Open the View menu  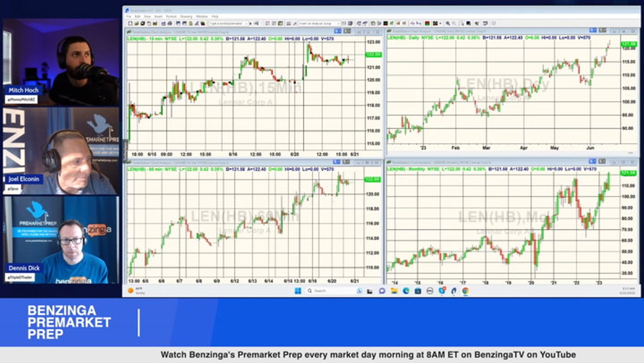point(147,17)
